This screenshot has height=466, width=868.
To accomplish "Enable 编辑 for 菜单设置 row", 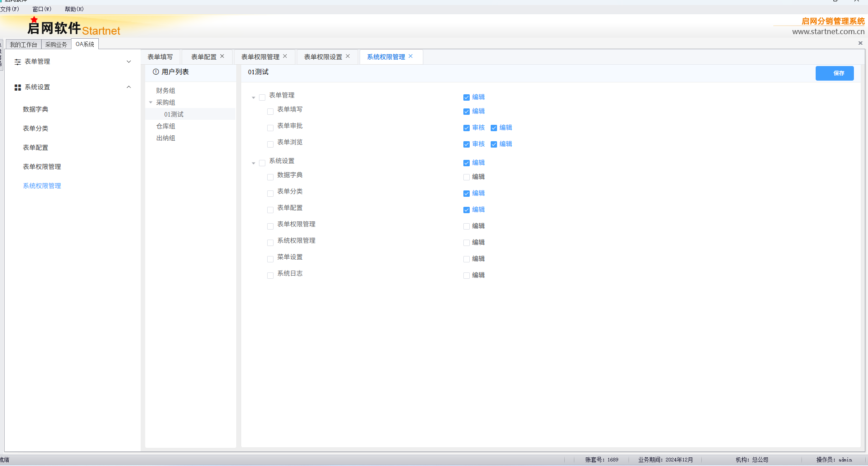I will tap(467, 259).
